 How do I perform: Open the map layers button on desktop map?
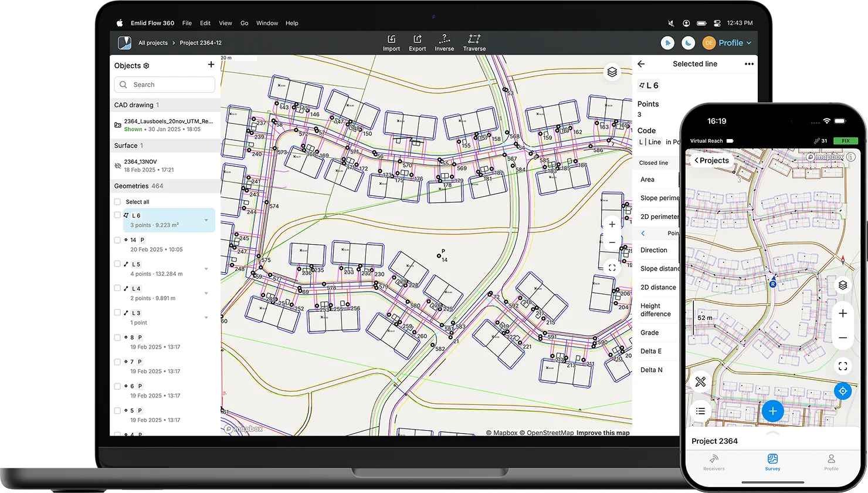coord(612,72)
